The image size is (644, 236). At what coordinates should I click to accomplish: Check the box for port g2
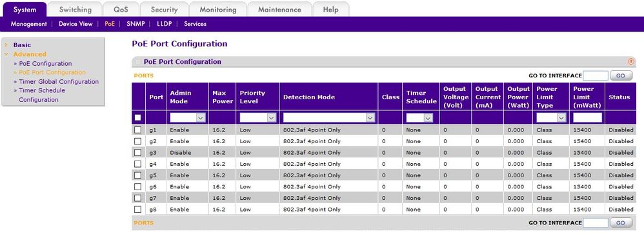[138, 141]
